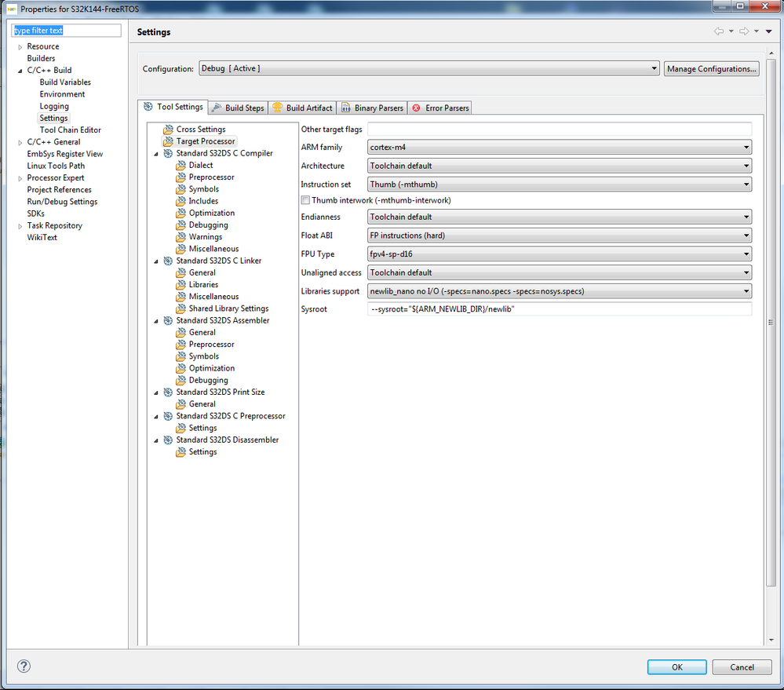Click Manage Configurations button
Viewport: 784px width, 690px height.
(712, 69)
